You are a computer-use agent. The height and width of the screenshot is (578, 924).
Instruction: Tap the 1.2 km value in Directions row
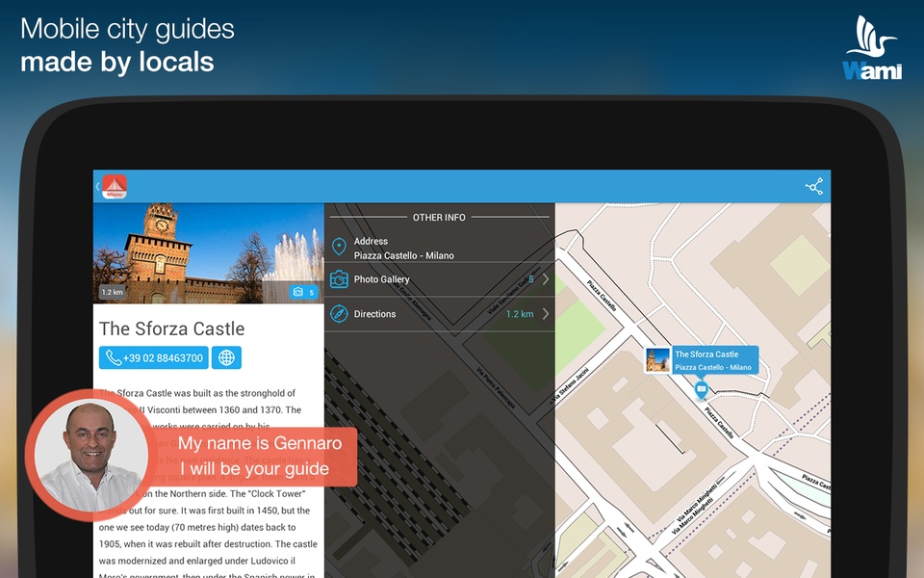[x=520, y=314]
